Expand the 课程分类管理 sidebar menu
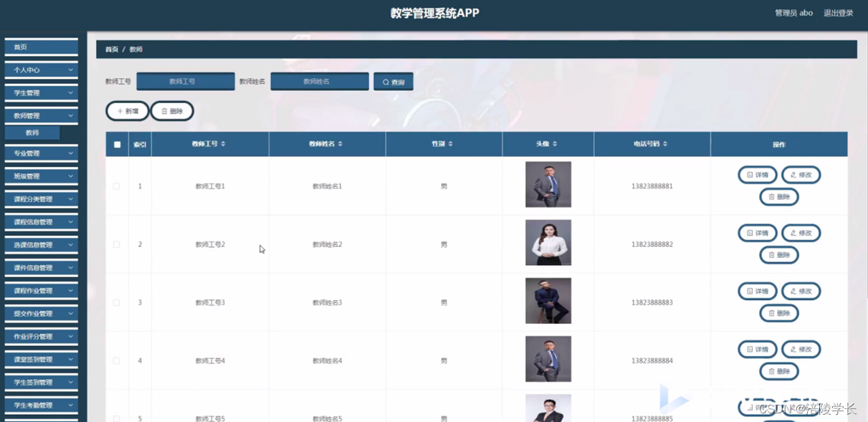 (41, 199)
